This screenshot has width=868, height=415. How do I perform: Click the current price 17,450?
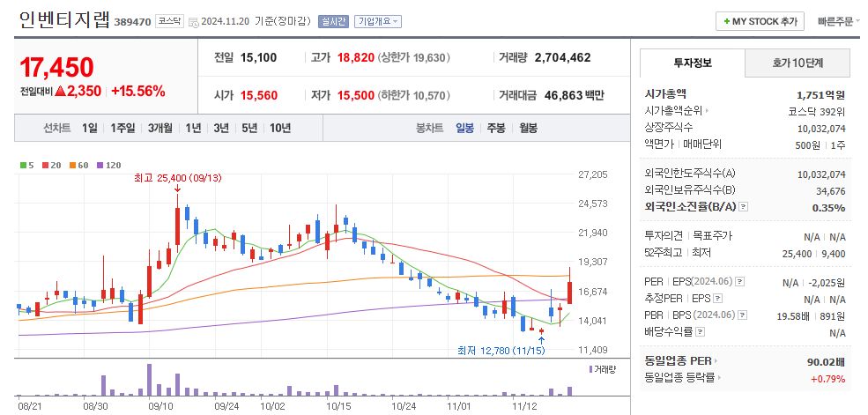point(57,67)
